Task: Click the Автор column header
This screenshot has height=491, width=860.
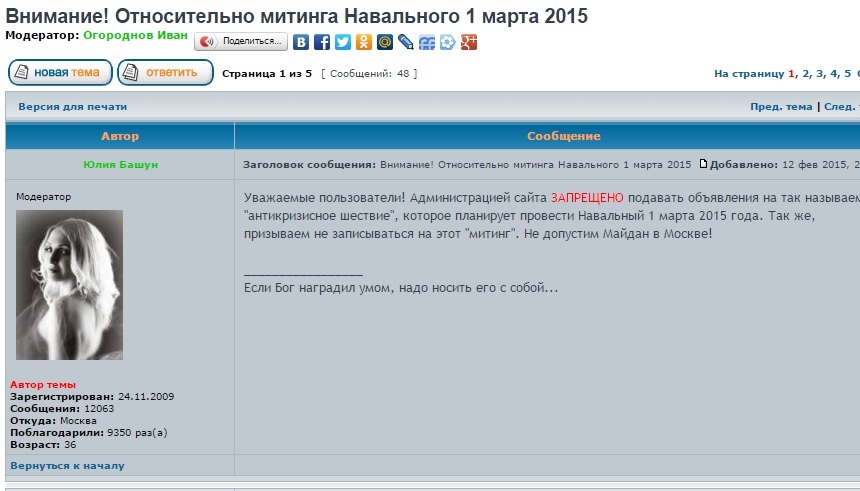Action: click(120, 136)
